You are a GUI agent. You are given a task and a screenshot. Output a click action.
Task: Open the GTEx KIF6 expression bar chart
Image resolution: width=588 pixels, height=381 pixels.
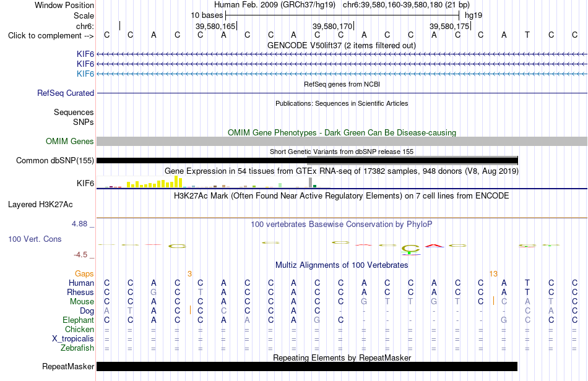(214, 182)
